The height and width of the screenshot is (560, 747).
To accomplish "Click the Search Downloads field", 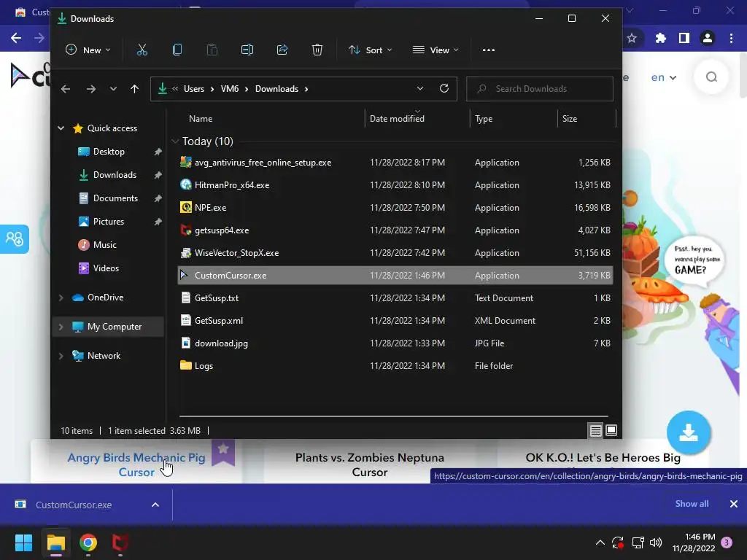I will (539, 89).
